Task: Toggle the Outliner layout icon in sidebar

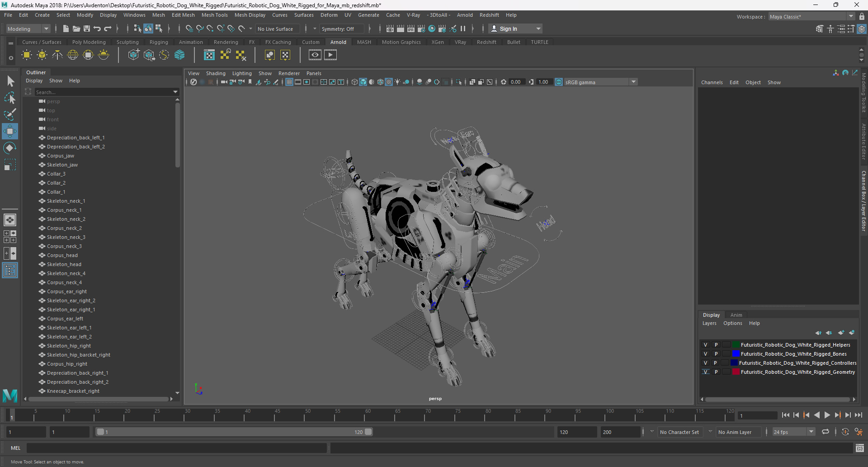Action: 10,271
